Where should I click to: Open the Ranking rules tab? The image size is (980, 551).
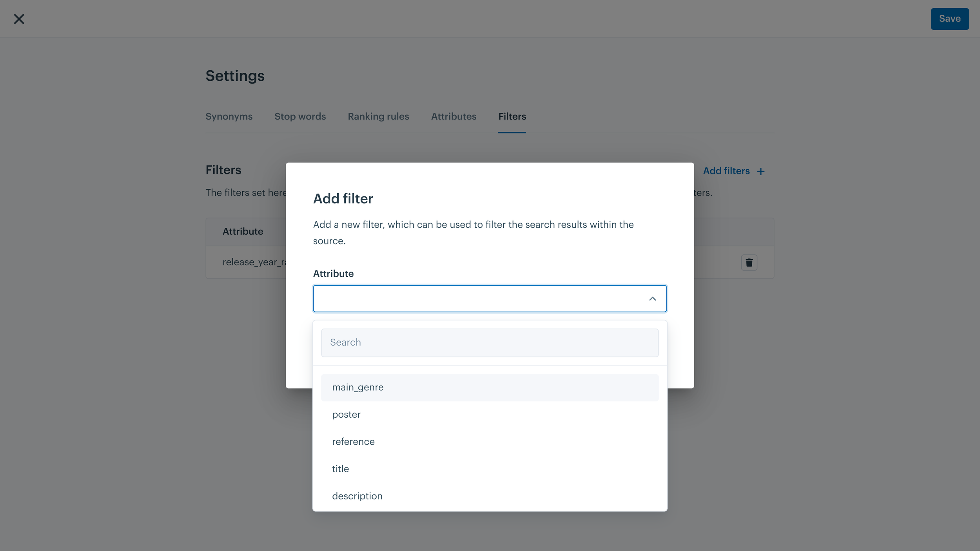click(378, 116)
